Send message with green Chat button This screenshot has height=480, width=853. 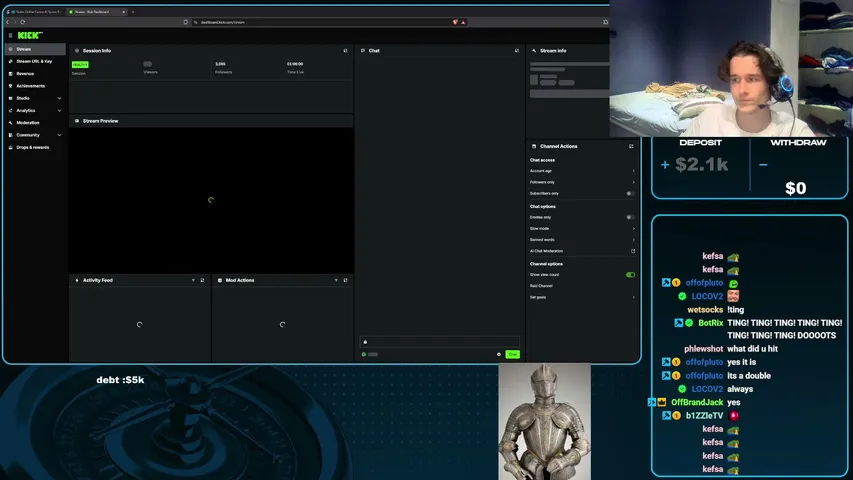(512, 354)
